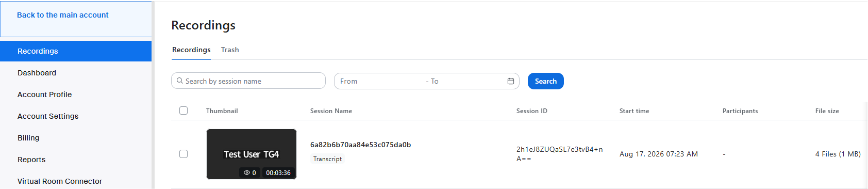
Task: Click the calendar icon in date range
Action: (510, 81)
